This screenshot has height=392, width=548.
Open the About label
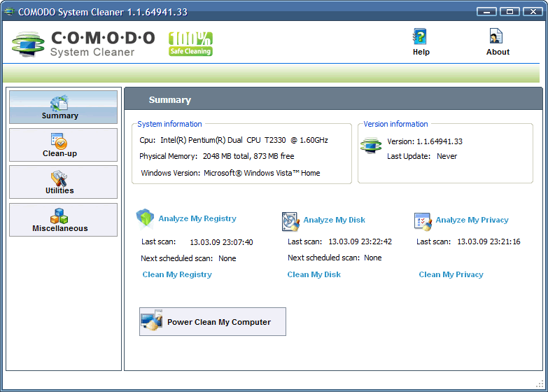point(498,52)
